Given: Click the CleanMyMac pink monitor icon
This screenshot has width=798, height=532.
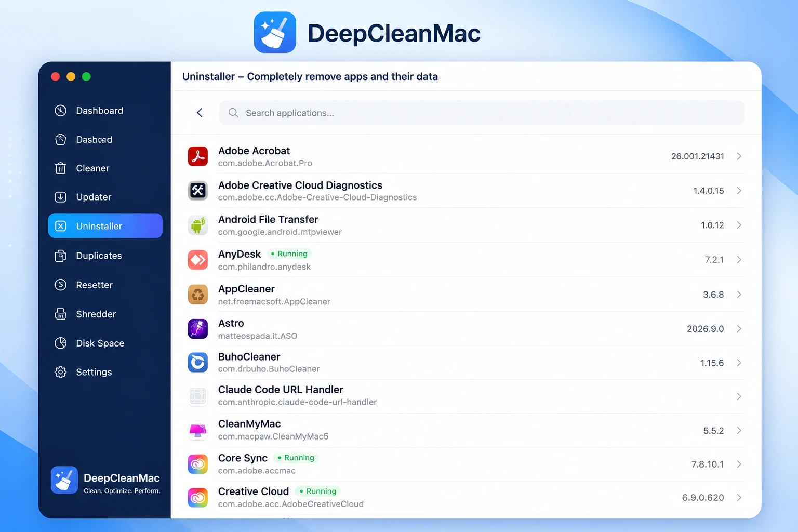Looking at the screenshot, I should pos(198,430).
